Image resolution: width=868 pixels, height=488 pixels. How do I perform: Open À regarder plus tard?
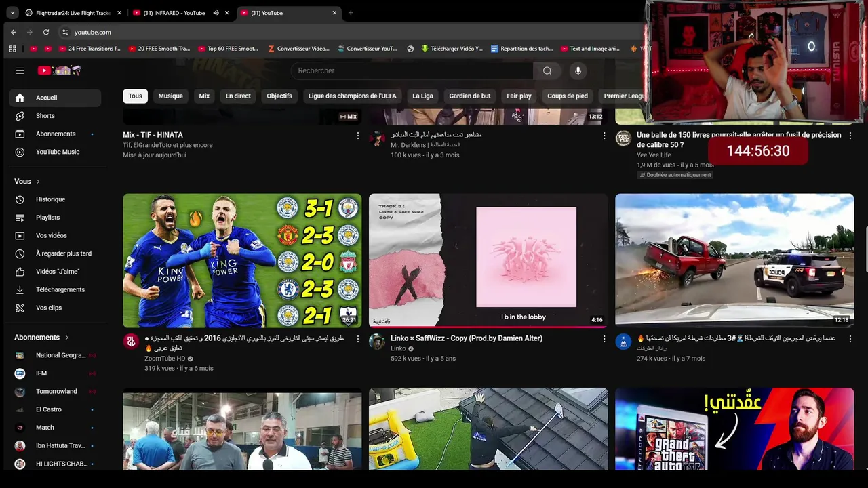(x=55, y=253)
